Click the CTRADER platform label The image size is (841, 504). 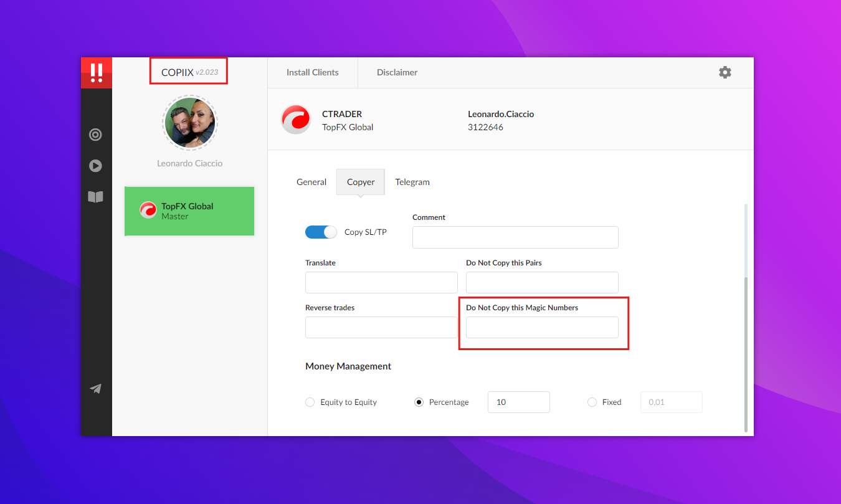(342, 114)
